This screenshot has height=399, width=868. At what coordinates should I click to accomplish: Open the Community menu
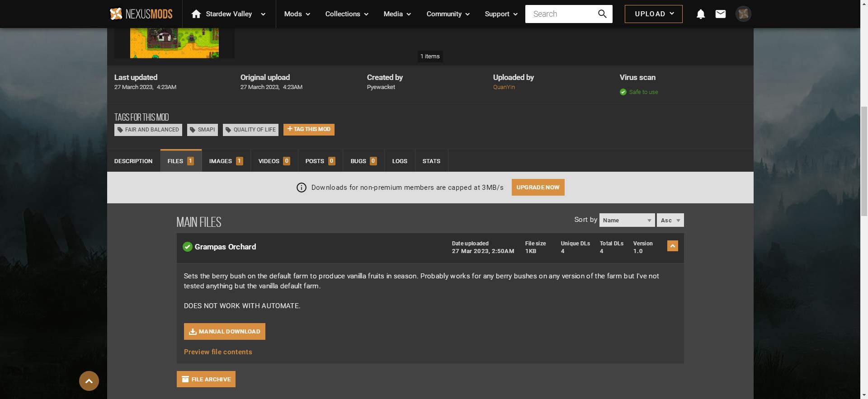[x=448, y=14]
